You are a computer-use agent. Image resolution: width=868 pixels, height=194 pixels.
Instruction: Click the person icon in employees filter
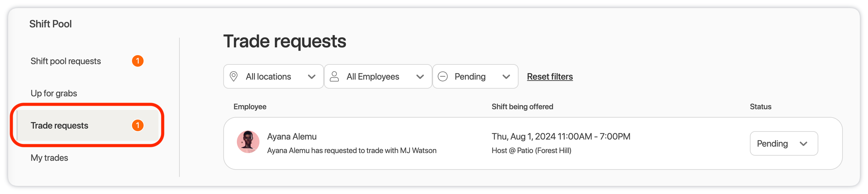click(334, 76)
